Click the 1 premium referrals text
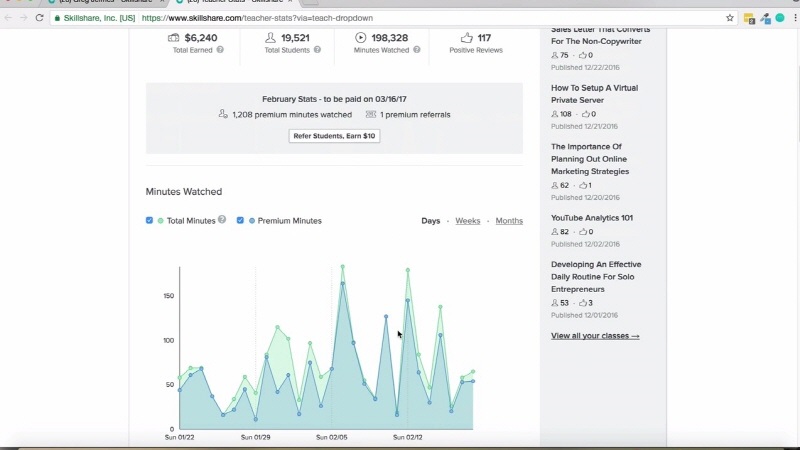 (x=415, y=115)
